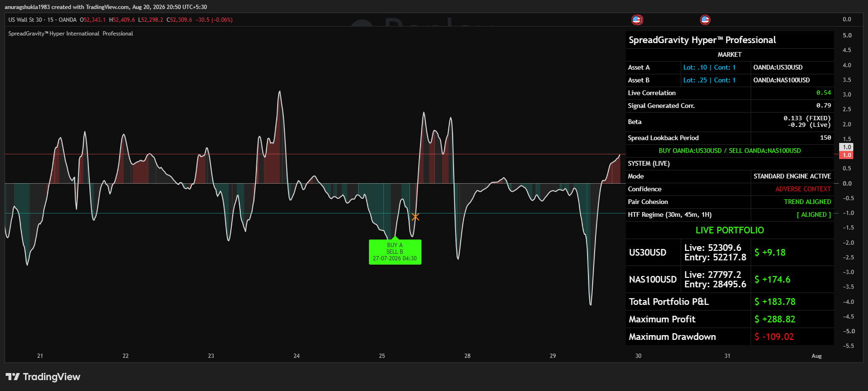The image size is (868, 391).
Task: Click the LIVE PORTFOLIO heading
Action: (730, 230)
